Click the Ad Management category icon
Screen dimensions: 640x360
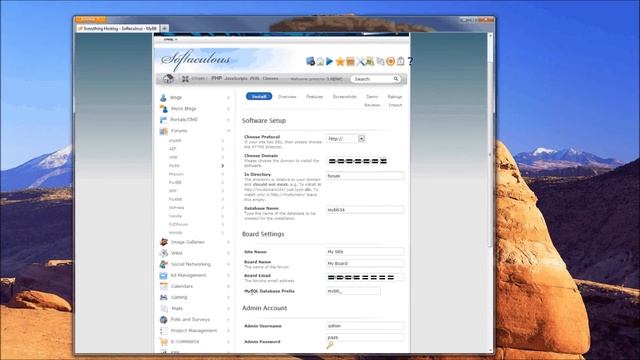pos(163,276)
